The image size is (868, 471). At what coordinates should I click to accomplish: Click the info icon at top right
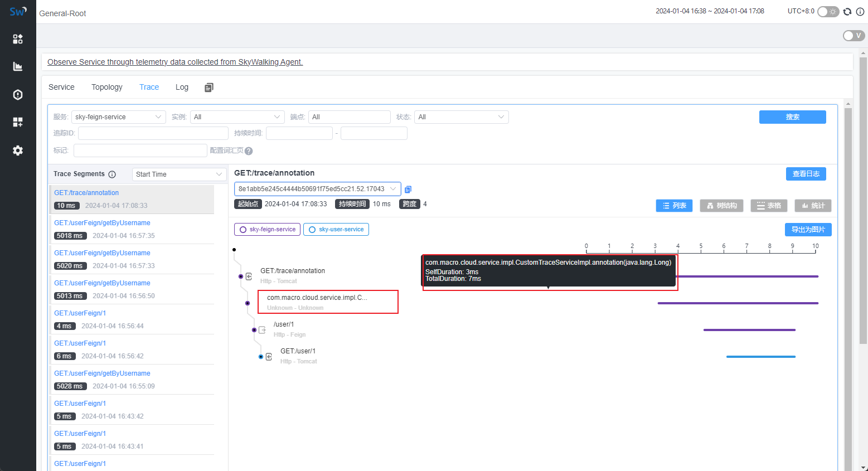[x=860, y=12]
